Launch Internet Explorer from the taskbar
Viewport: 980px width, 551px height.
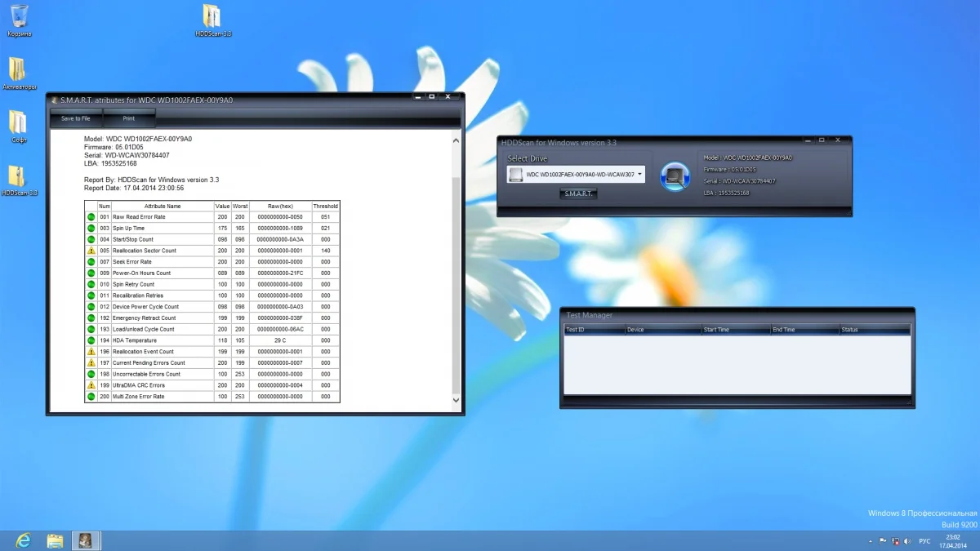point(24,540)
